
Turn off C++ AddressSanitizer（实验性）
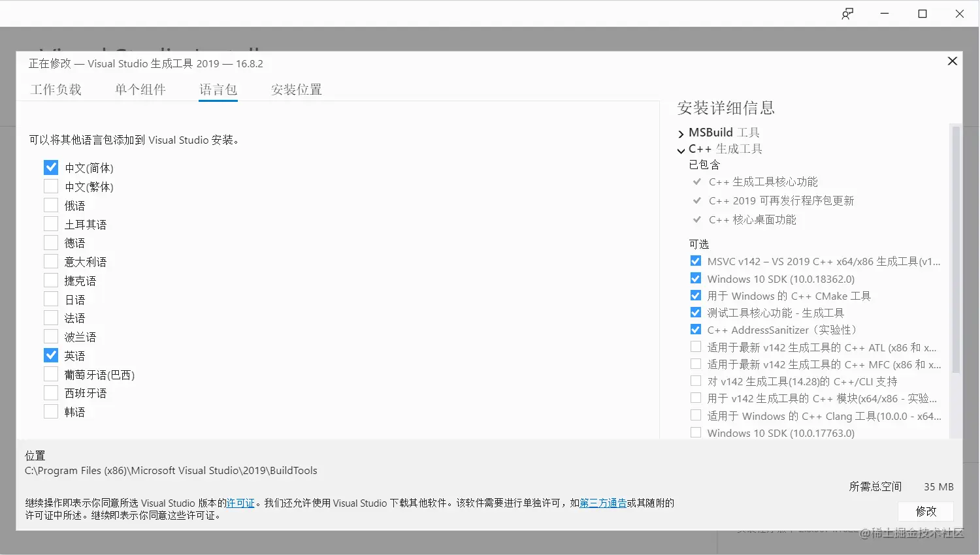point(696,330)
